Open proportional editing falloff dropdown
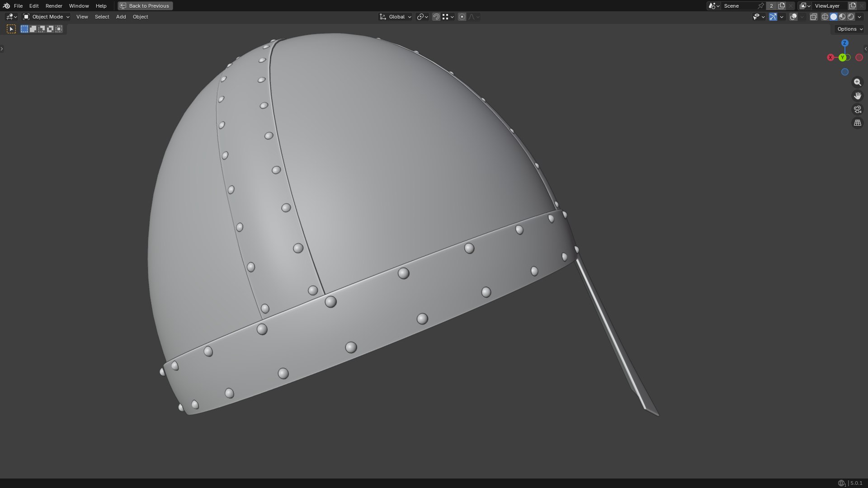This screenshot has width=868, height=488. pos(474,17)
